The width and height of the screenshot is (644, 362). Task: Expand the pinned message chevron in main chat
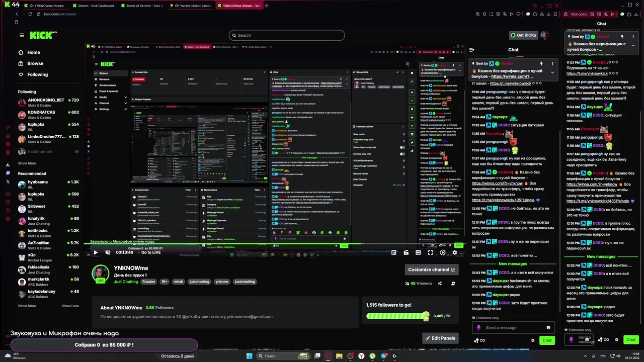552,72
